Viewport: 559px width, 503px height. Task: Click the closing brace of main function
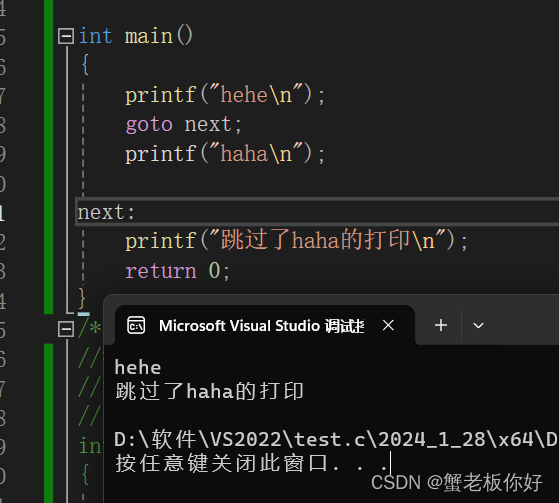82,298
